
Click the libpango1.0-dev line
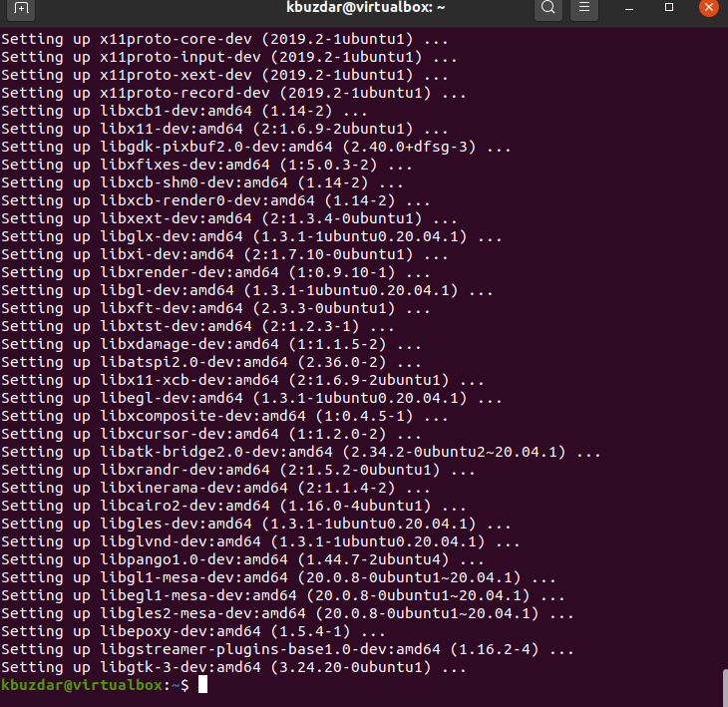(242, 559)
